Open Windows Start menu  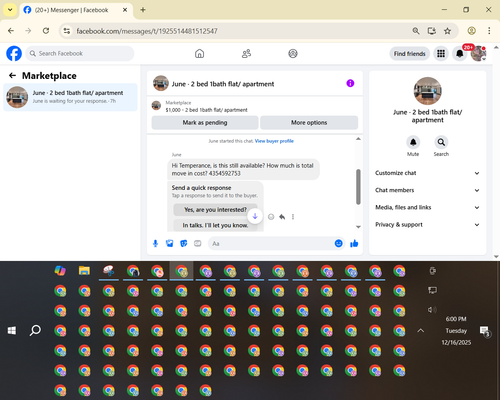[x=12, y=331]
